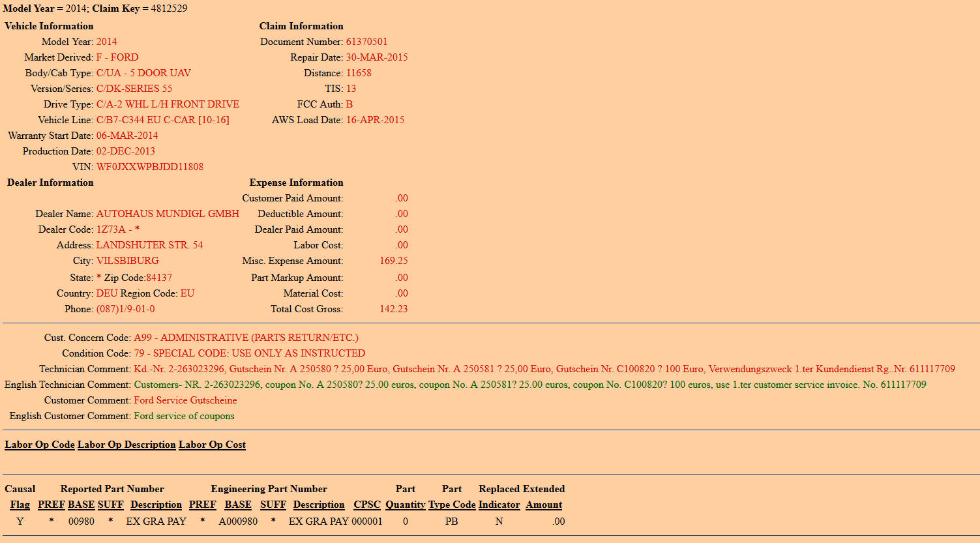
Task: Click the Extended Amount column header
Action: 544,505
